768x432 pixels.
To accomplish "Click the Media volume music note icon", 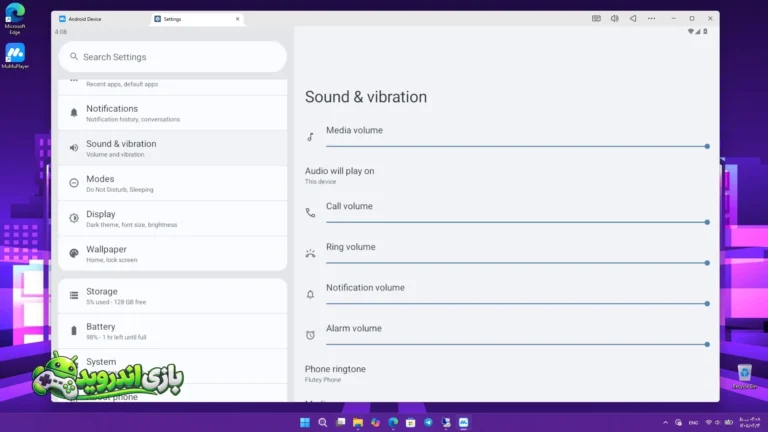I will pos(310,137).
